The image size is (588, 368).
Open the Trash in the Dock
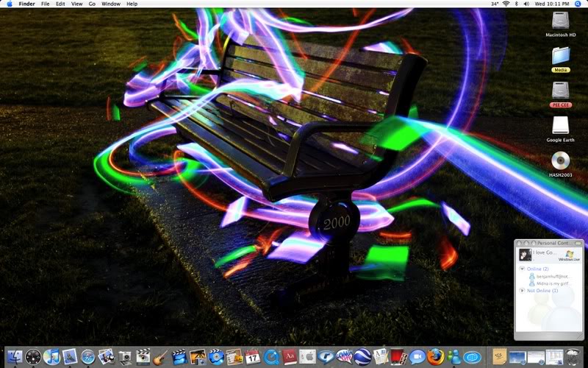[573, 357]
